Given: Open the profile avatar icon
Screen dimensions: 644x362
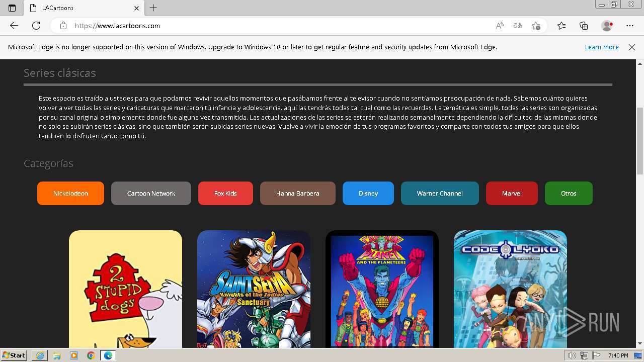Looking at the screenshot, I should coord(607,26).
